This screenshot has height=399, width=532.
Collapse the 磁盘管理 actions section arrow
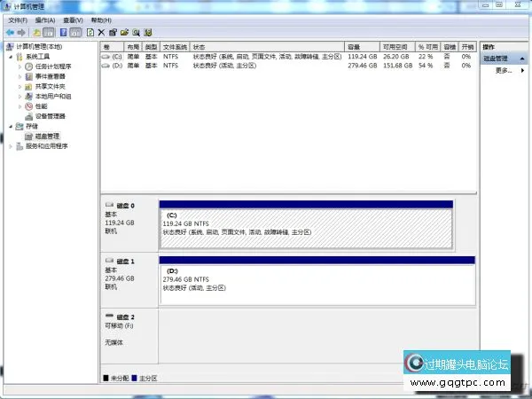[x=522, y=59]
